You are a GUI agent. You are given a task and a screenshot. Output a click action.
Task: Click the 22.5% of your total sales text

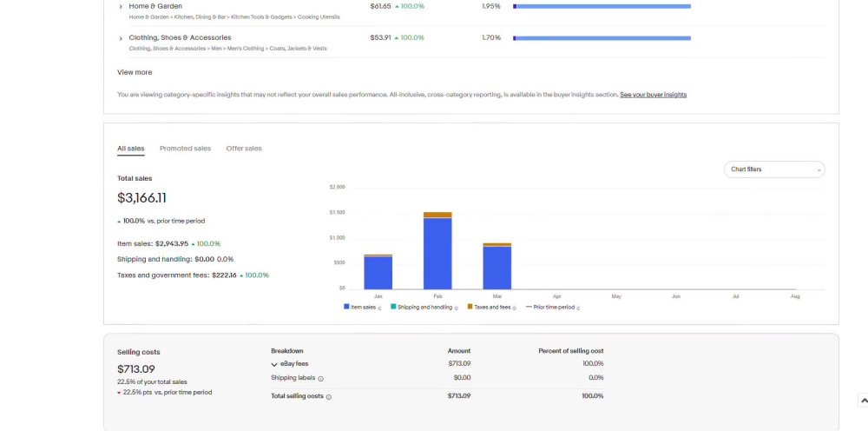pos(152,381)
